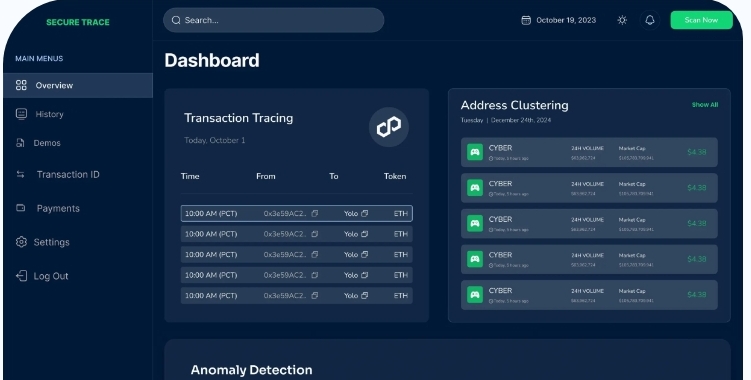
Task: Select the search magnifier icon
Action: click(x=176, y=20)
